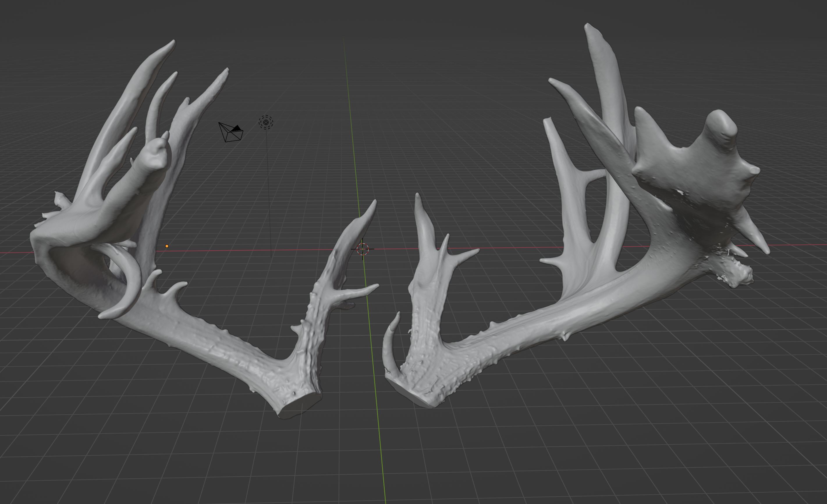The height and width of the screenshot is (504, 827).
Task: Click empty grid space to deselect everything
Action: (x=604, y=470)
